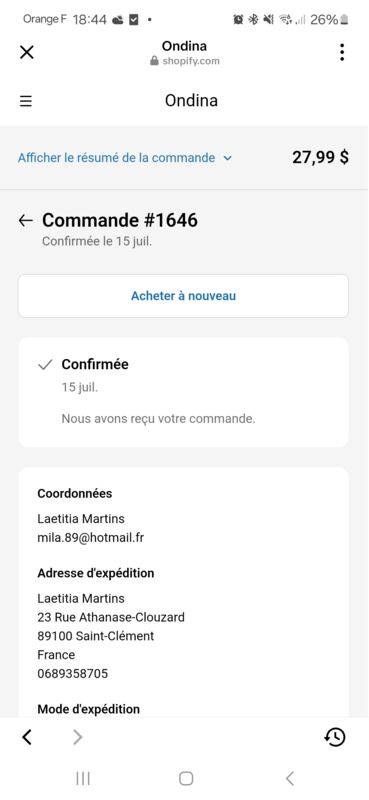Tap the phone number 0689358705

click(x=72, y=673)
